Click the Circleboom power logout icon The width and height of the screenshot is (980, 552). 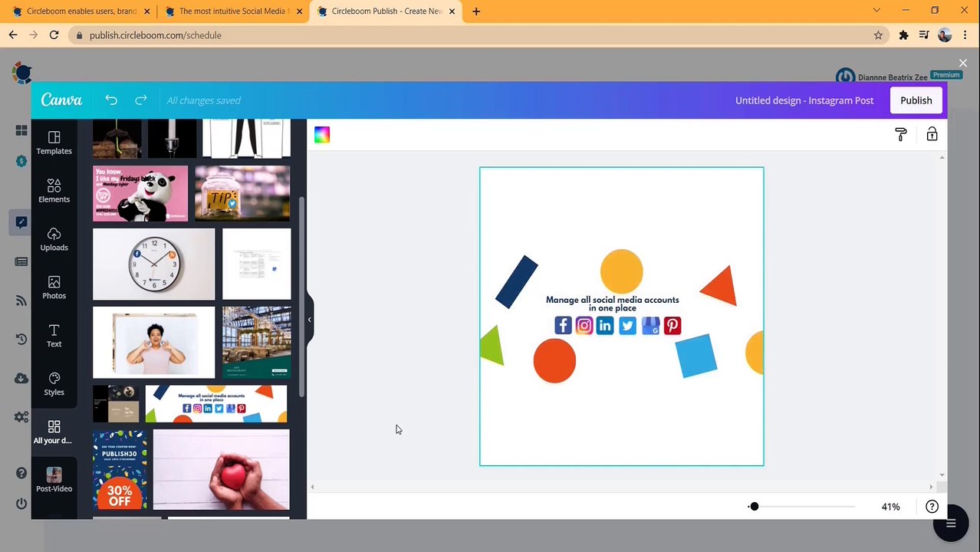21,504
